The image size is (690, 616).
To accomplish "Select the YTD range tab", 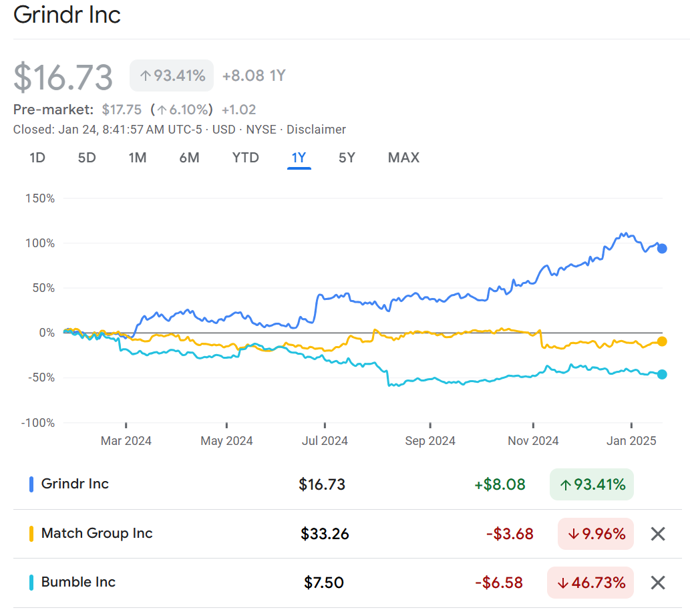I will pos(245,158).
